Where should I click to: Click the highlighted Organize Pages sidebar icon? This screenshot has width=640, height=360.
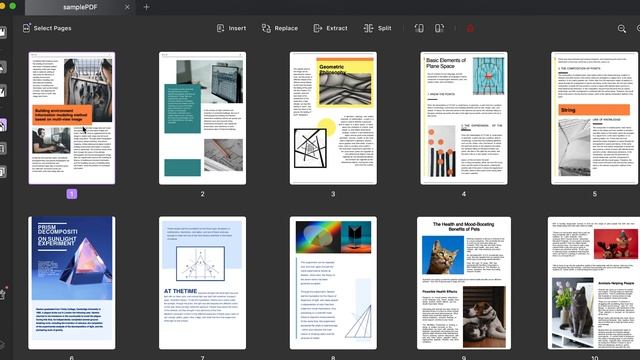pyautogui.click(x=3, y=125)
